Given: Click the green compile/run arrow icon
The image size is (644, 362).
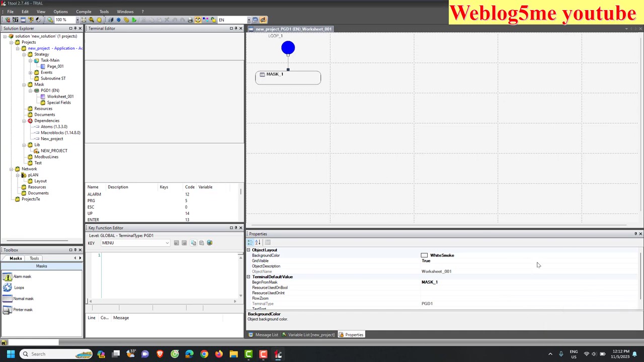Looking at the screenshot, I should (x=134, y=20).
